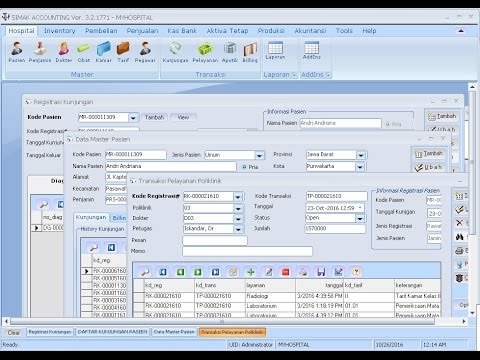
Task: Click the floppy save icon in Poliklinik toolbar
Action: pyautogui.click(x=321, y=272)
